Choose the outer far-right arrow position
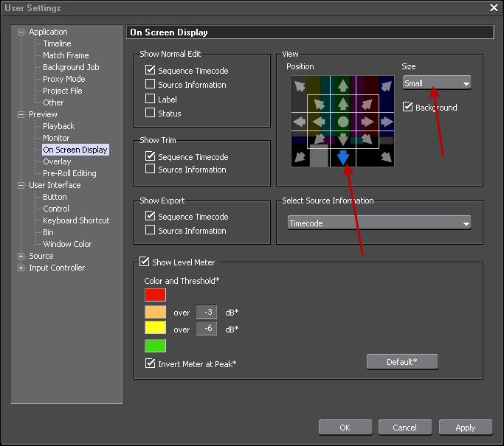504x446 pixels. (386, 121)
